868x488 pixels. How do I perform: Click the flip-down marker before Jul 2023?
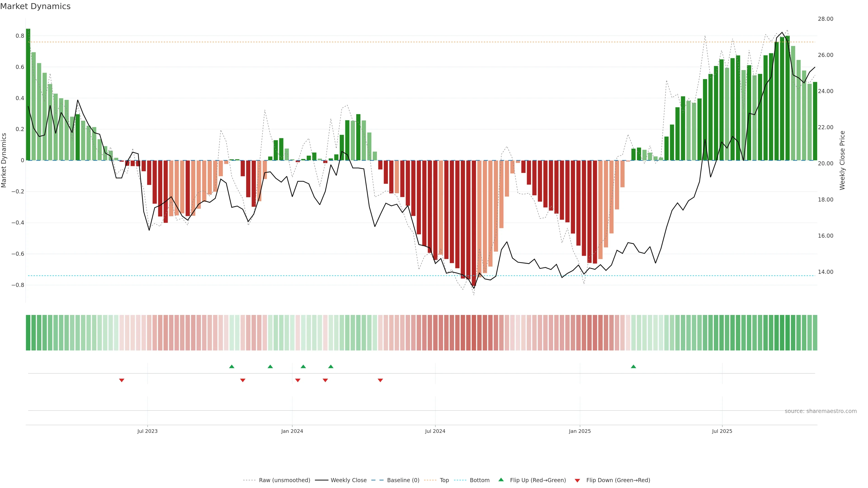coord(122,380)
